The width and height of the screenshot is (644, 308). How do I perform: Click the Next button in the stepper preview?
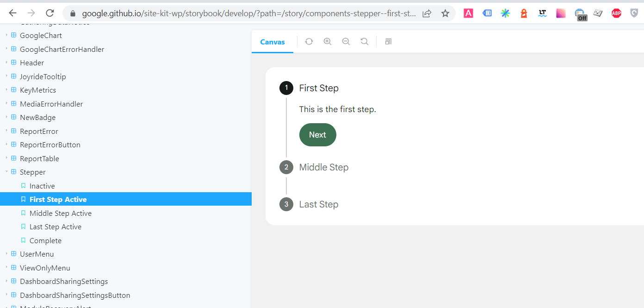coord(317,135)
